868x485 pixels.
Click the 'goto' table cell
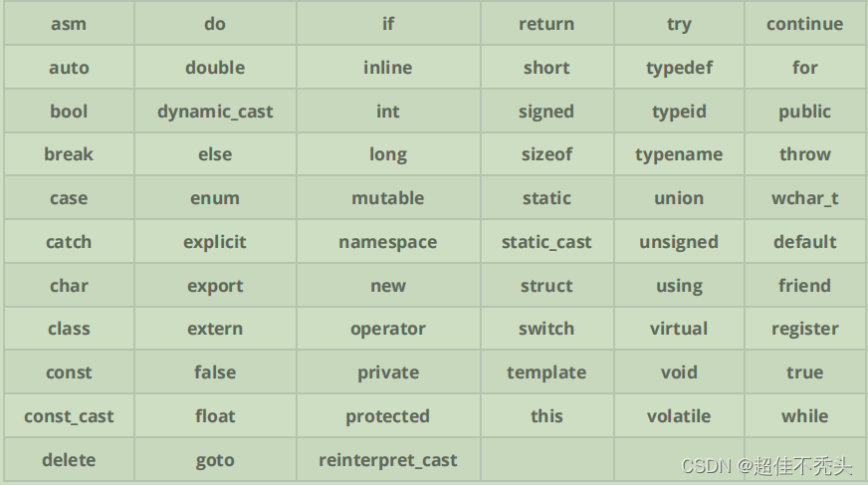coord(215,460)
